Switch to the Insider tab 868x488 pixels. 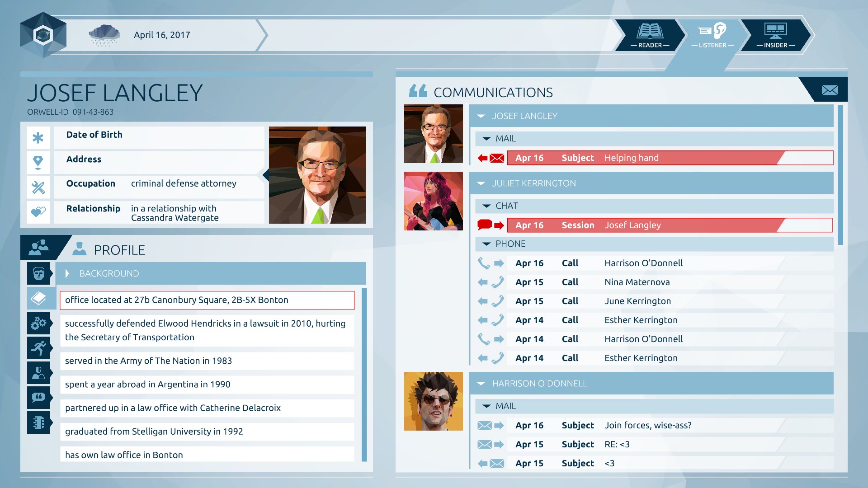[775, 35]
